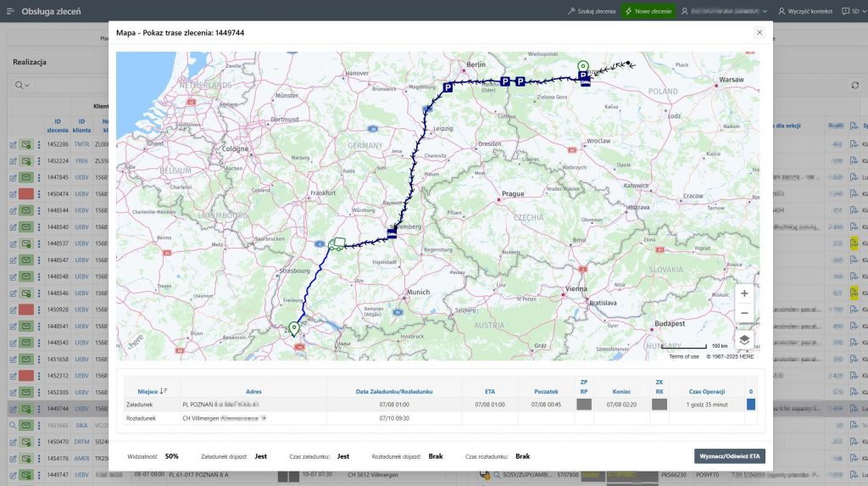The image size is (868, 486).
Task: Click the Poczatek column header
Action: pos(546,391)
